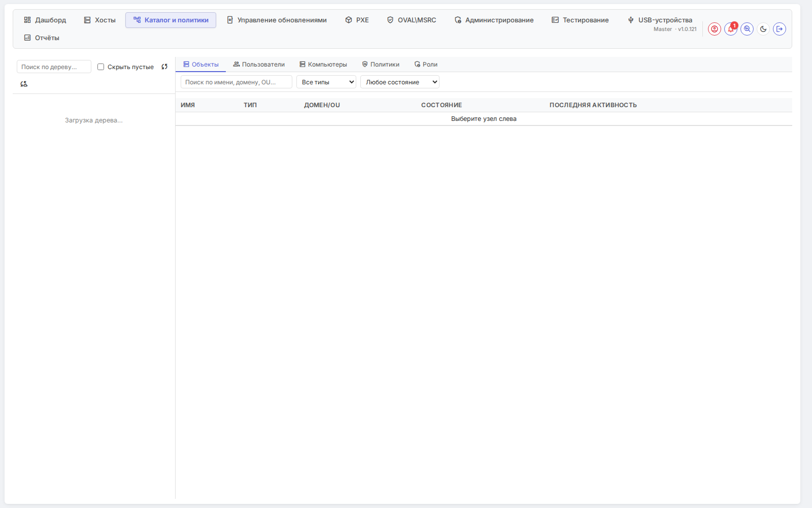Image resolution: width=812 pixels, height=508 pixels.
Task: Open the USB-устройства section
Action: tap(660, 20)
